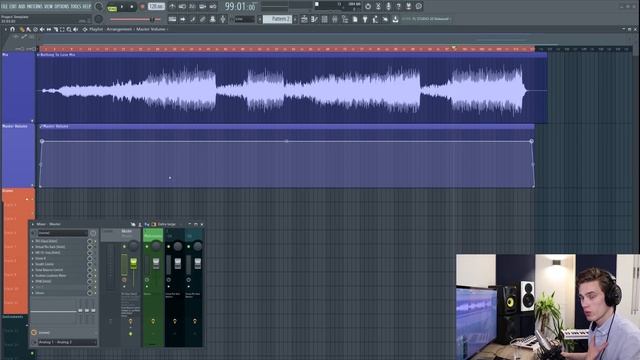Expand the top effect slot arrow in the mixer

pyautogui.click(x=33, y=241)
